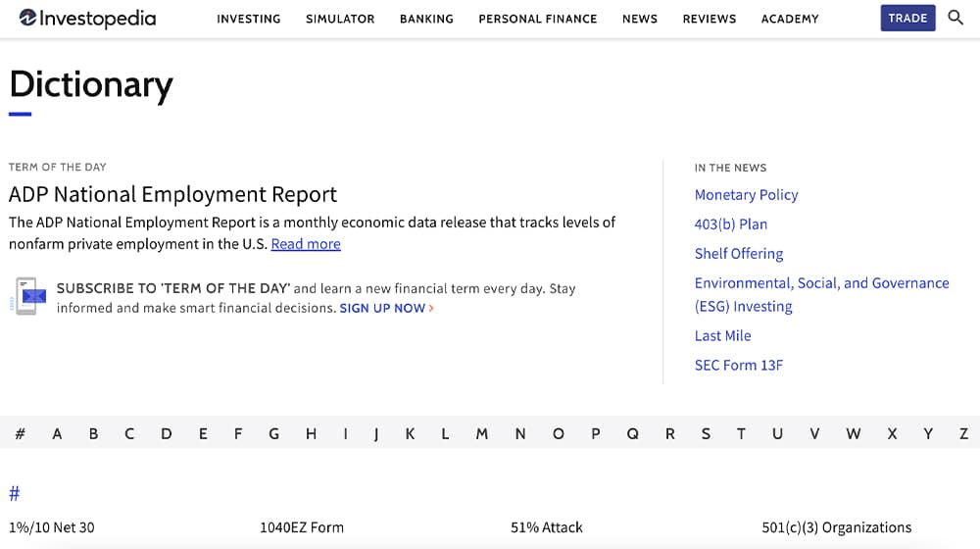Jump to letter W terms
Screen dimensions: 980x549
tap(854, 433)
